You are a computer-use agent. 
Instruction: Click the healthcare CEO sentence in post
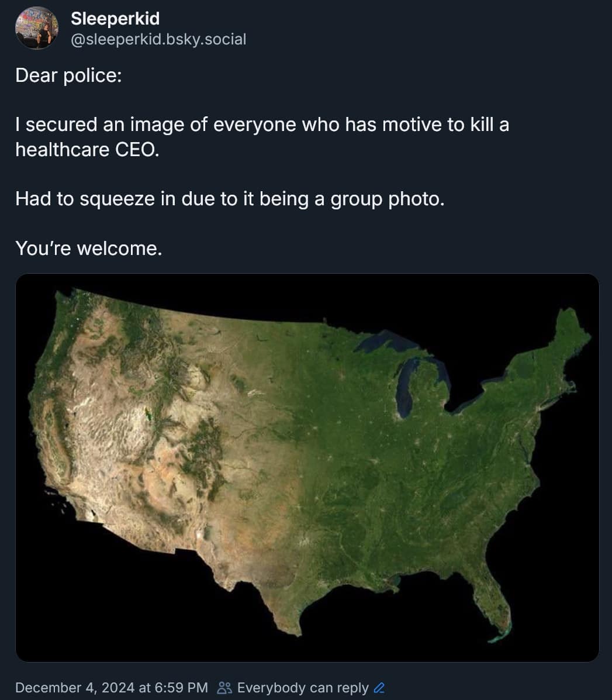coord(262,137)
